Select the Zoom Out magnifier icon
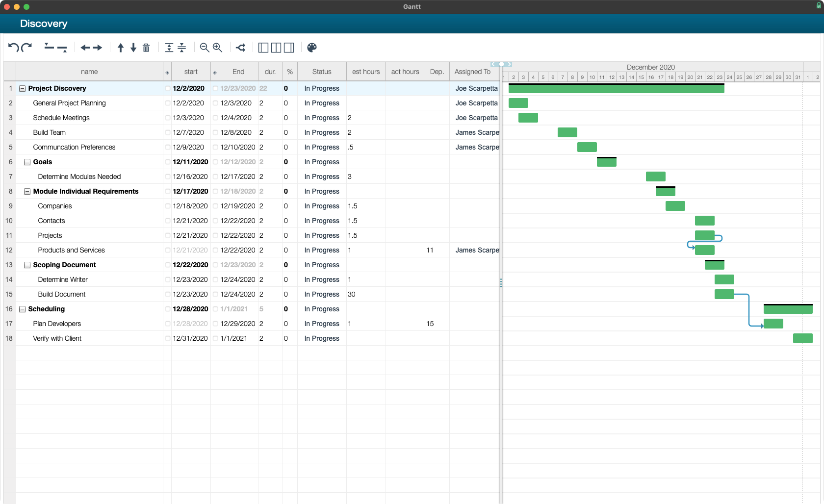The height and width of the screenshot is (504, 824). pos(204,48)
